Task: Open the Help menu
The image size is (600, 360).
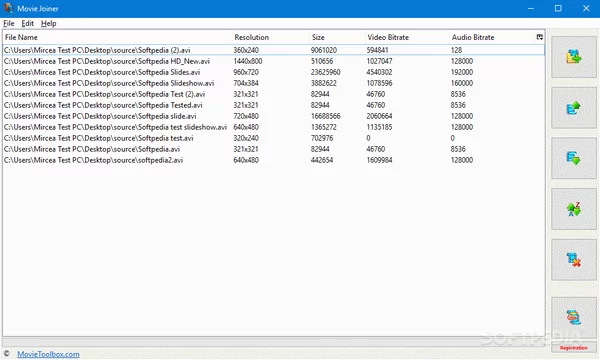Action: click(49, 23)
